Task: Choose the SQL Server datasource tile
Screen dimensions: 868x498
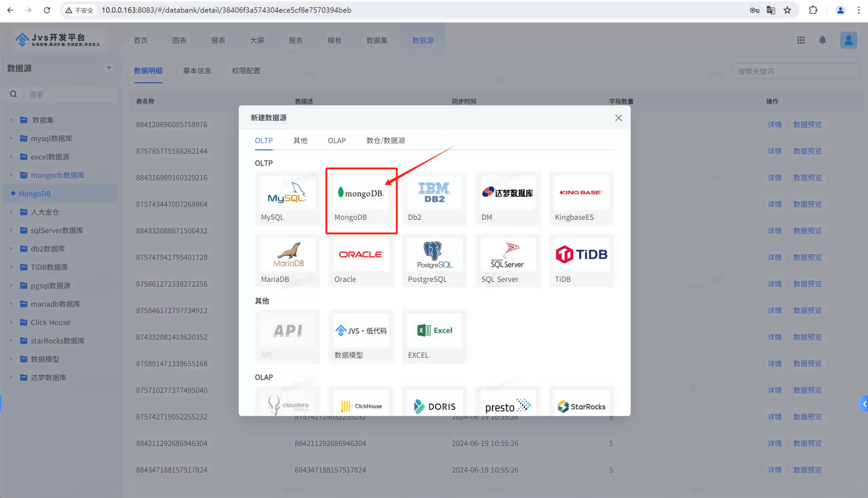Action: (x=508, y=261)
